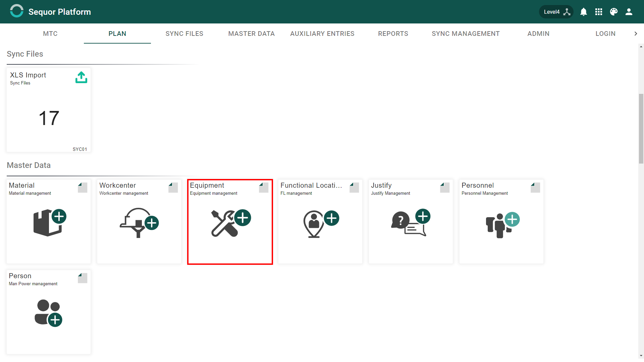Open the Equipment tile title
Image resolution: width=644 pixels, height=362 pixels.
click(207, 185)
